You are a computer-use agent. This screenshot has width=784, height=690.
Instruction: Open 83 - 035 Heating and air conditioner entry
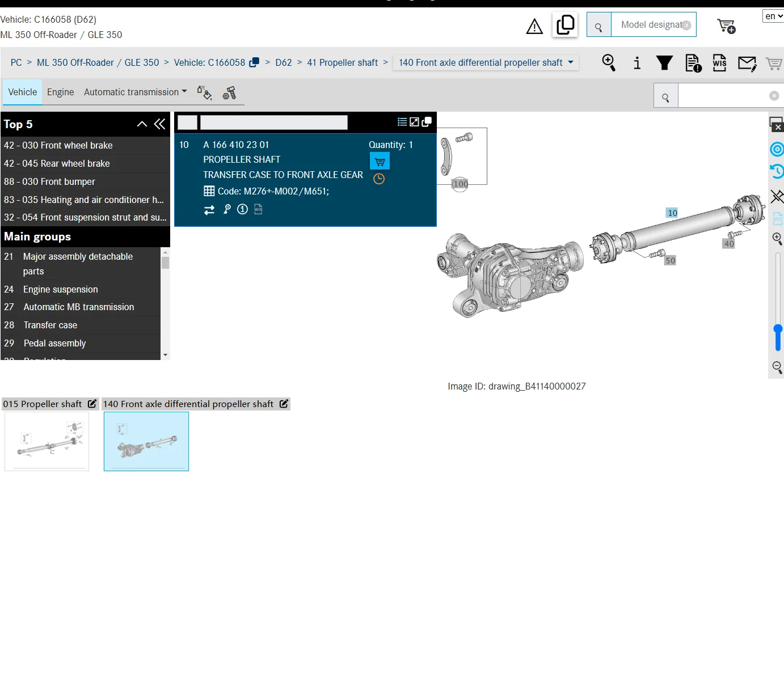85,200
